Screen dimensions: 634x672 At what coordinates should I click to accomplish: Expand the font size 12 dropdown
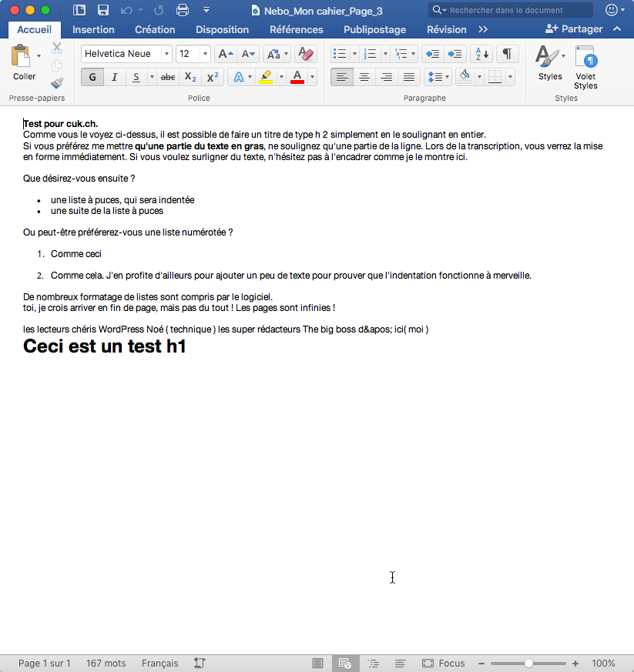tap(205, 54)
